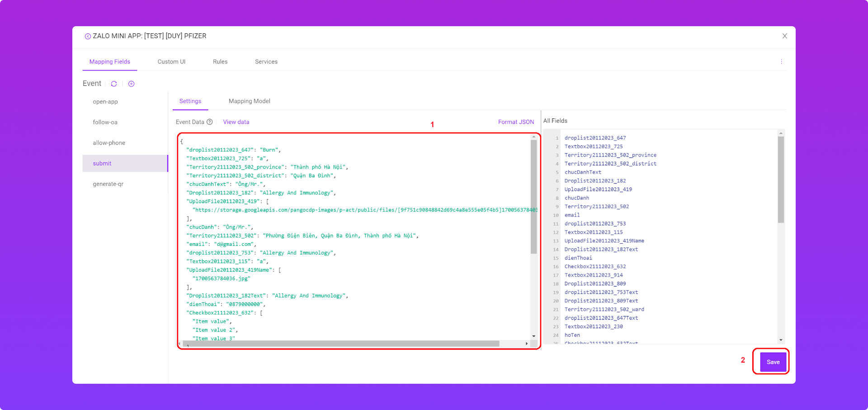Click the back arrow icon beside title
This screenshot has width=868, height=410.
click(88, 36)
